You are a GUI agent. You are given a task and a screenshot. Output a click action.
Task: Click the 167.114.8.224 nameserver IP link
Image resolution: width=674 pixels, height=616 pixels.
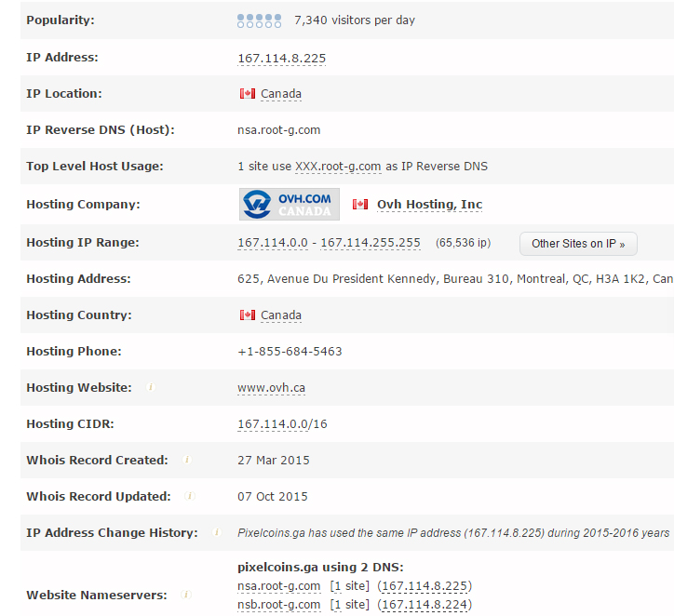[425, 605]
